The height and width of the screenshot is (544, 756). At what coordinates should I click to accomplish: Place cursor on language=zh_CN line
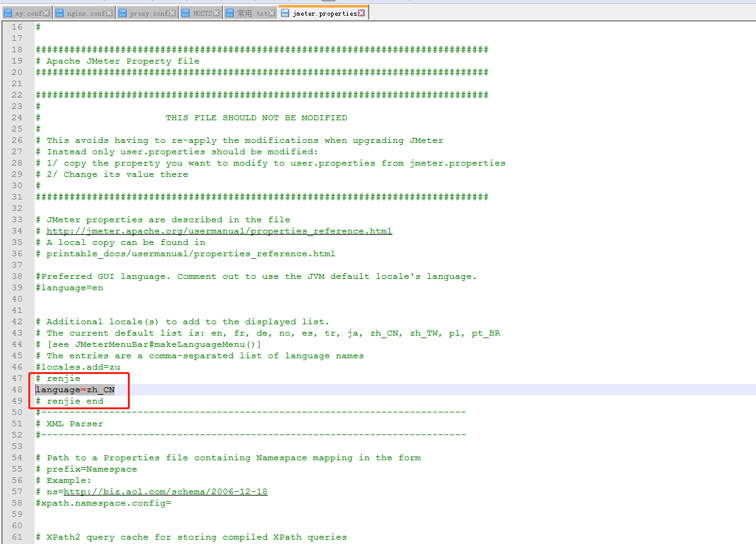click(76, 390)
